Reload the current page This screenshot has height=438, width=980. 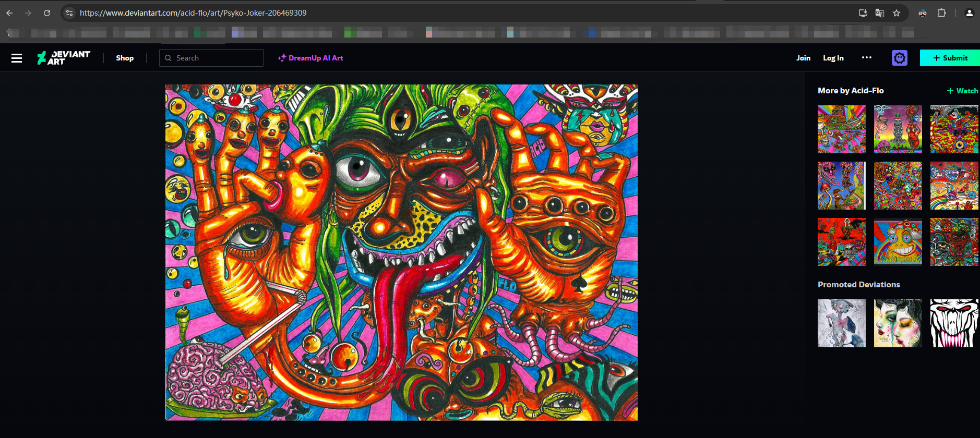pos(47,13)
